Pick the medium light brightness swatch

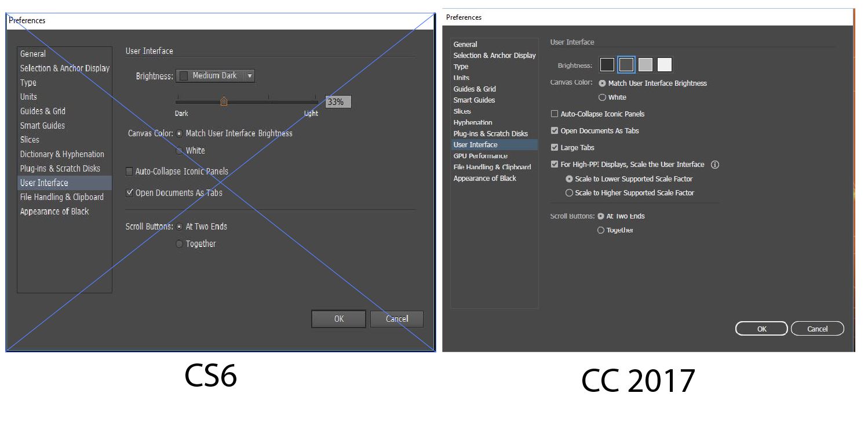[x=645, y=64]
